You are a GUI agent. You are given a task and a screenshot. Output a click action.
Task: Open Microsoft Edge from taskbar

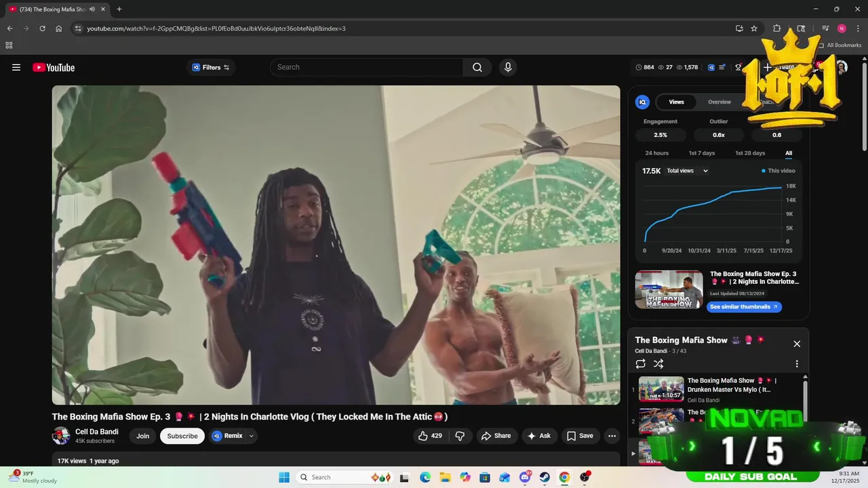coord(425,477)
